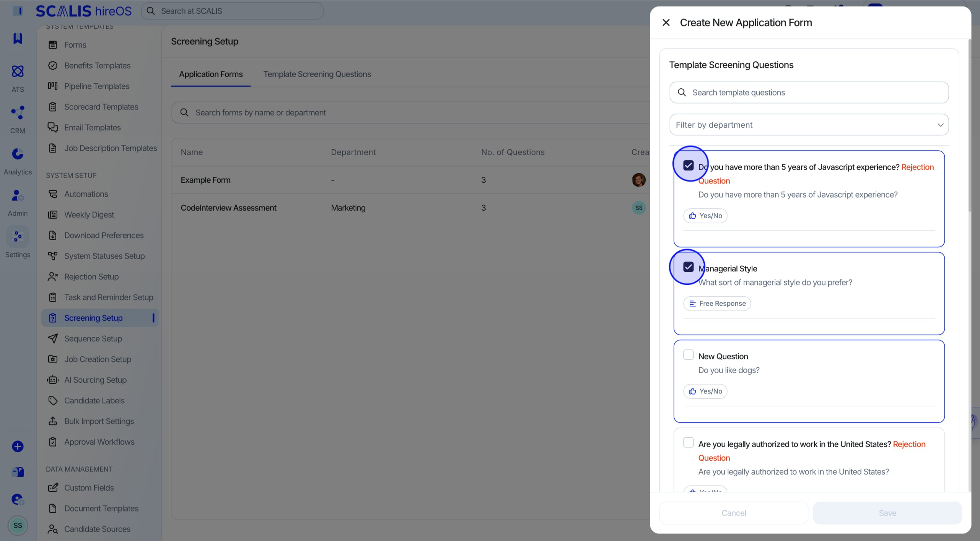This screenshot has height=541, width=980.
Task: Click the Cancel button
Action: click(x=734, y=513)
